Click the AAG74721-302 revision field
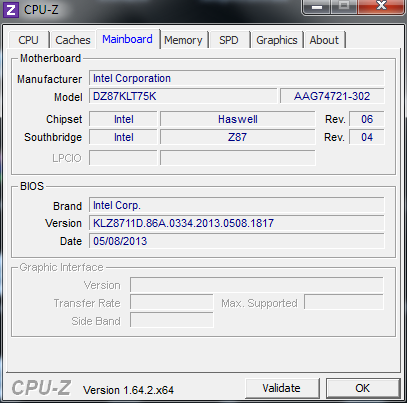This screenshot has height=403, width=407. pyautogui.click(x=332, y=96)
